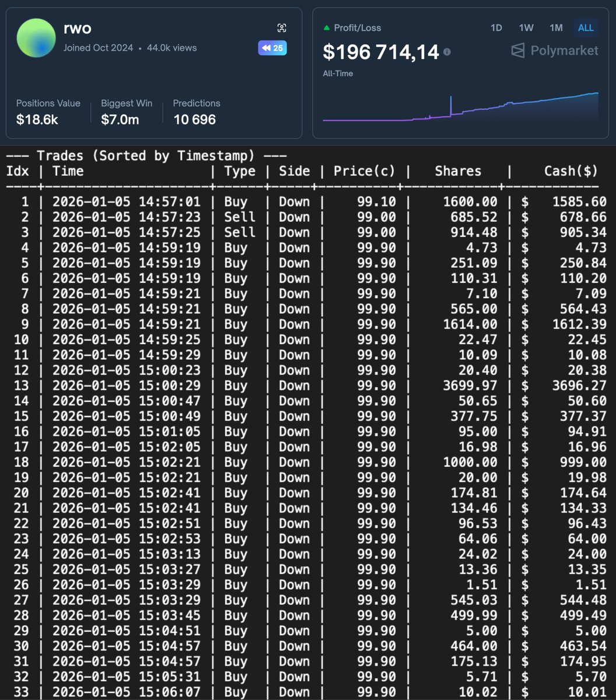Click the Positions Value $18.6k figure
The image size is (616, 700).
coord(37,120)
